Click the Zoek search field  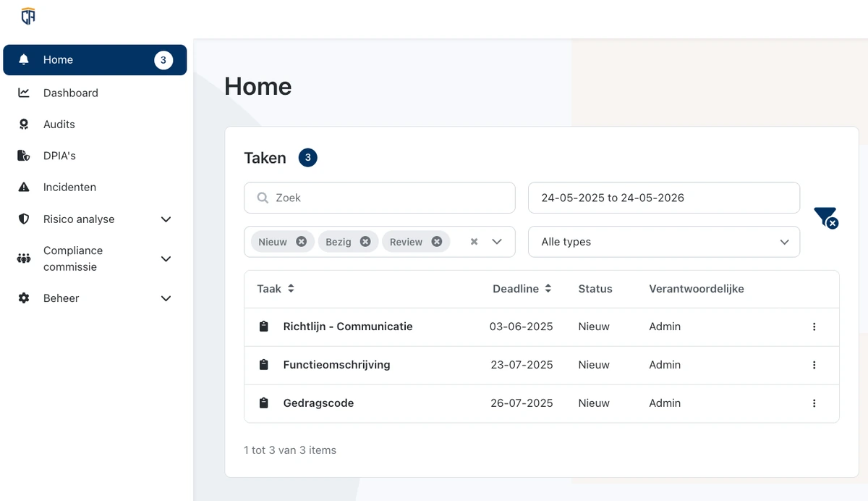[380, 198]
